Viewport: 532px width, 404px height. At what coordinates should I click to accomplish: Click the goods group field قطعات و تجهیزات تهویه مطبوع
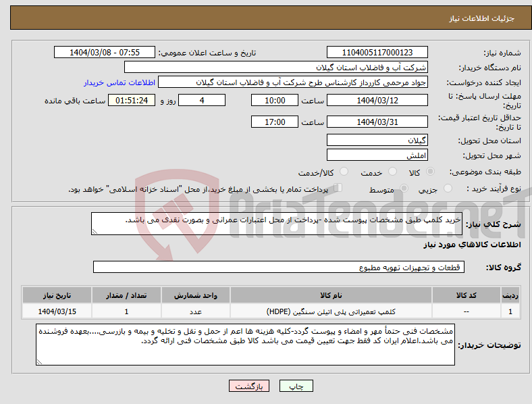pyautogui.click(x=279, y=267)
